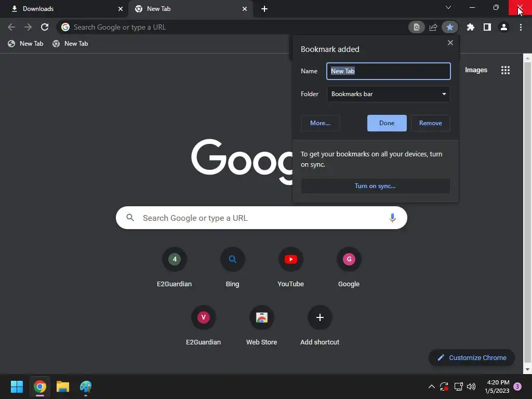
Task: Click Customize Chrome button
Action: click(x=472, y=357)
